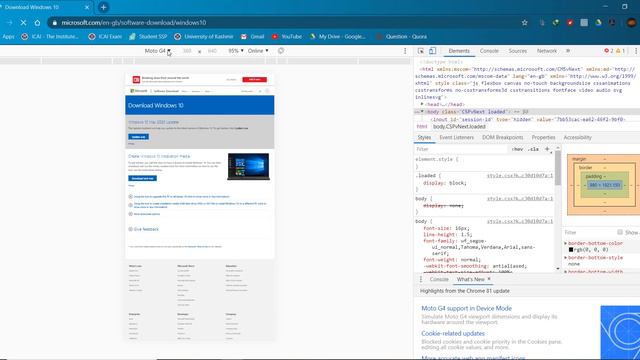Add a new style rule

click(547, 149)
